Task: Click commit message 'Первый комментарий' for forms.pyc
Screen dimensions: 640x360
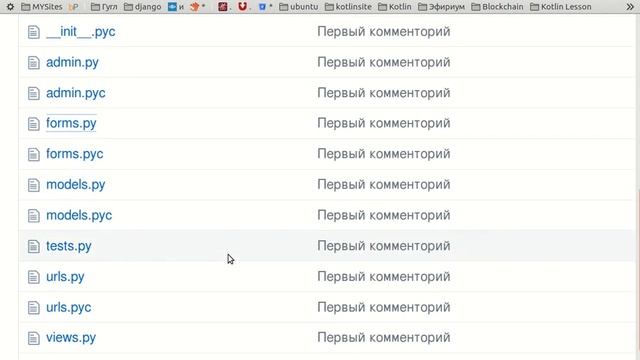Action: tap(384, 154)
